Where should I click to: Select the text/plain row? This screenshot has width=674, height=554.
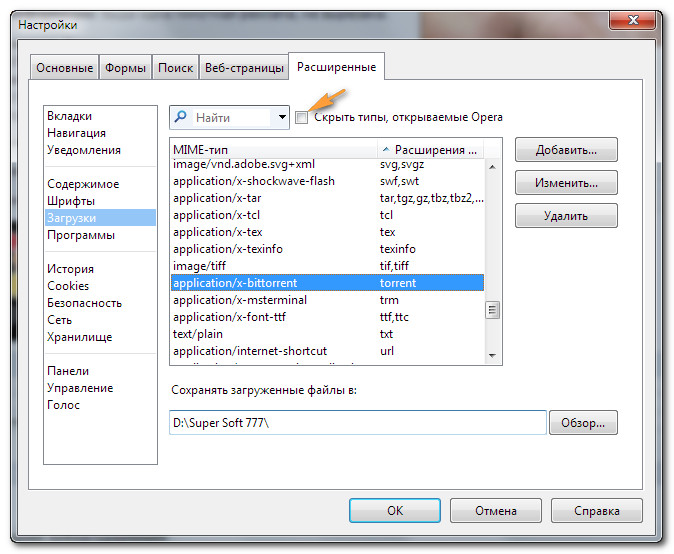(x=328, y=334)
